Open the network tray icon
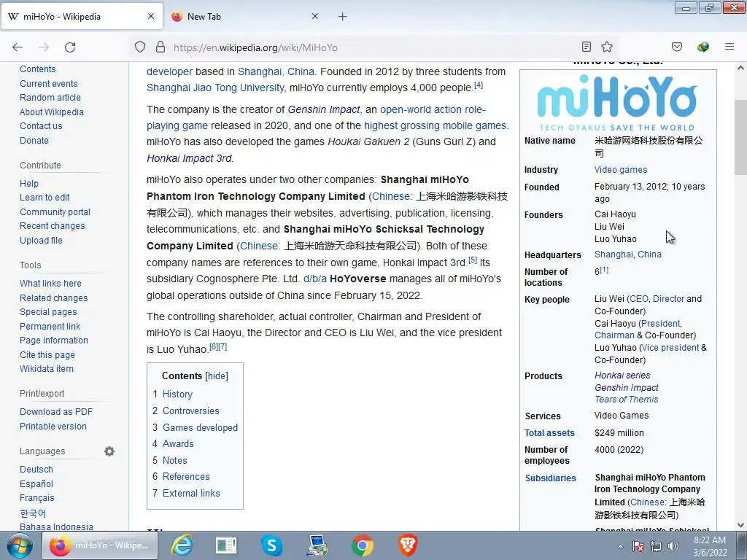 (656, 546)
